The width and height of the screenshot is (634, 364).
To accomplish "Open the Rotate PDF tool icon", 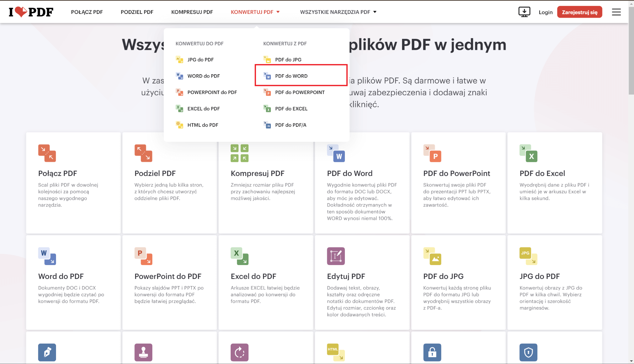I will (240, 352).
